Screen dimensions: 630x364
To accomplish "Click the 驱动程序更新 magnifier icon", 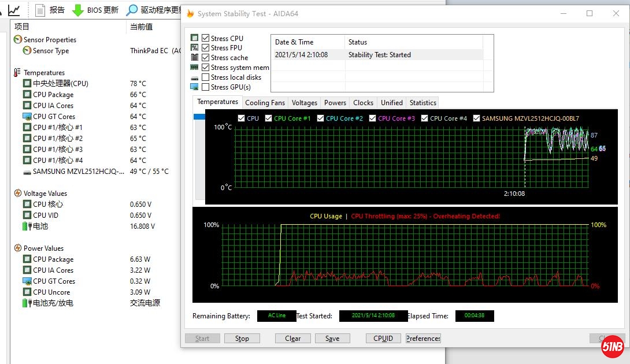I will pos(131,10).
